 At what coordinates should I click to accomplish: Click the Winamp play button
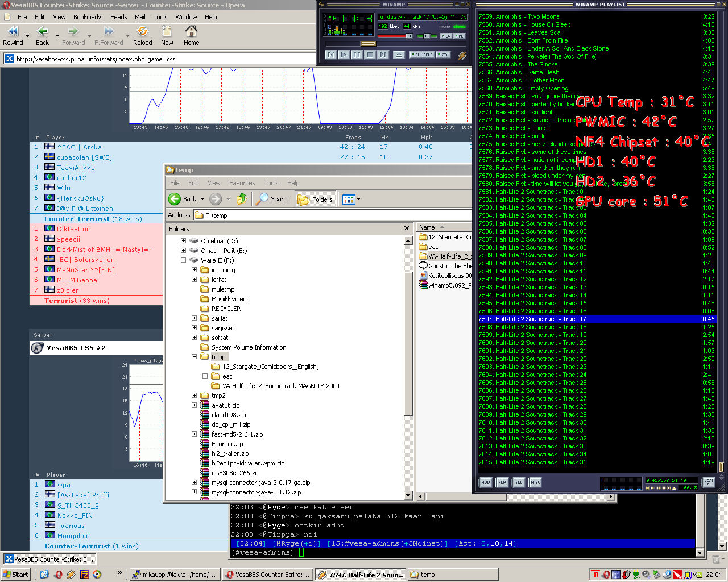pos(344,55)
